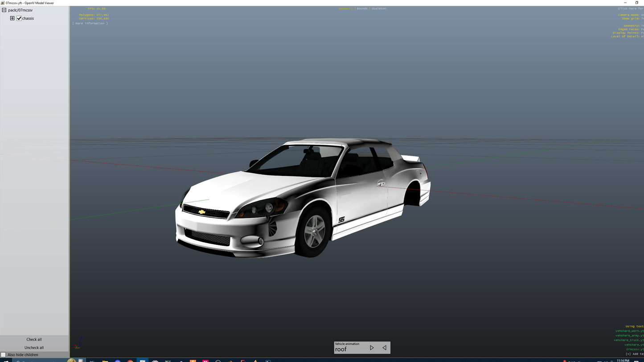644x362 pixels.
Task: Play the roof animation forward
Action: [x=372, y=348]
